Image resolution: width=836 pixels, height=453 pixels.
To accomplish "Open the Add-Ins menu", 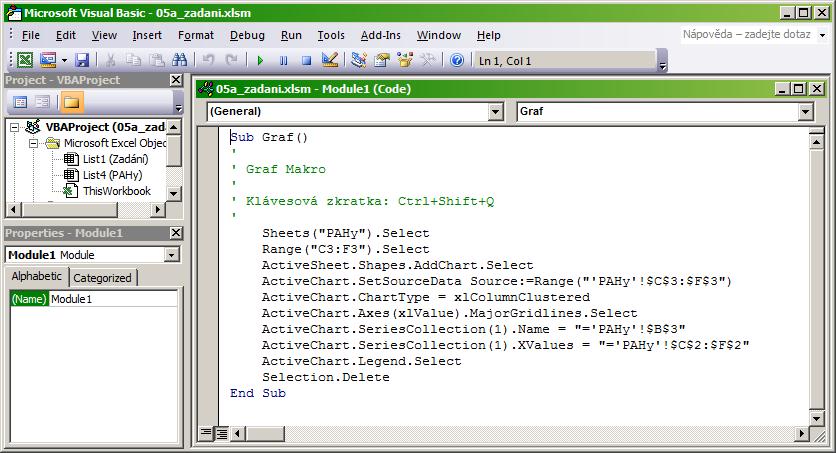I will tap(381, 35).
